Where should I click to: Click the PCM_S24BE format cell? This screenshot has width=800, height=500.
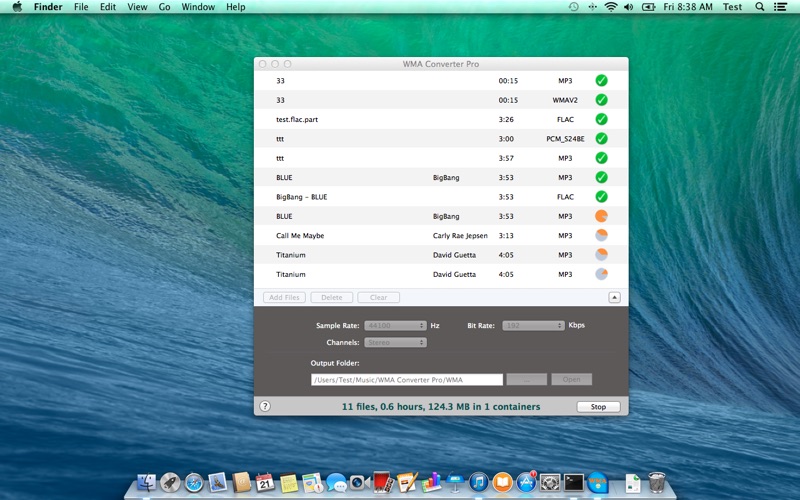(x=565, y=139)
